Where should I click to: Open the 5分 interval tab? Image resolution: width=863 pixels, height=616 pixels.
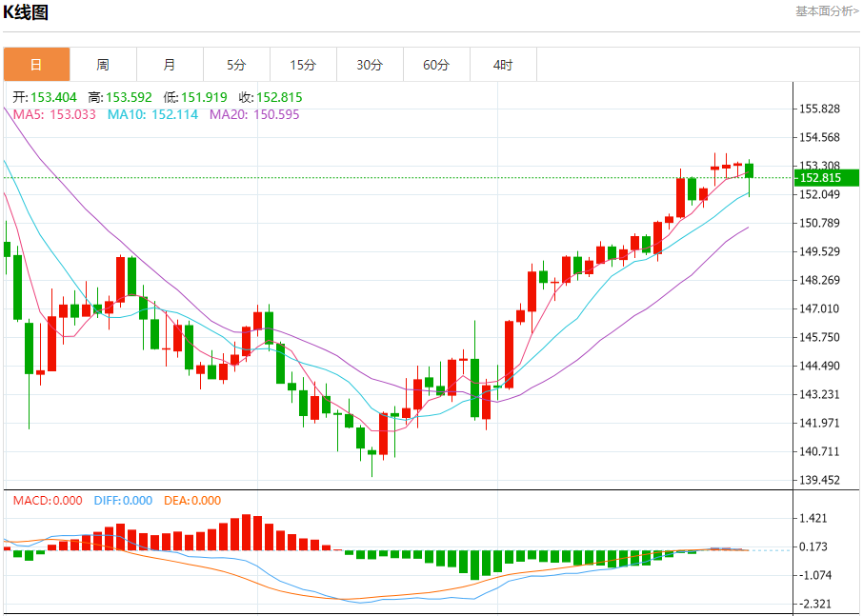point(236,65)
